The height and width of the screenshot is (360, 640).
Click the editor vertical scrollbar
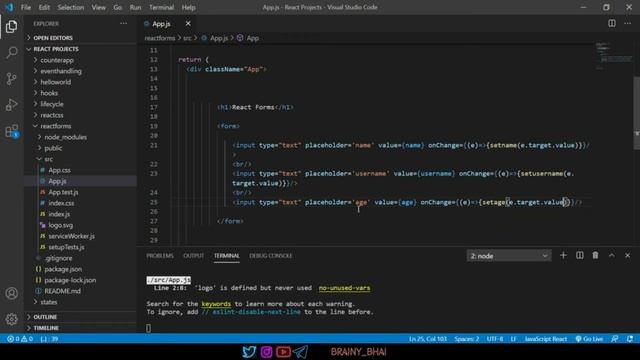coord(637,113)
